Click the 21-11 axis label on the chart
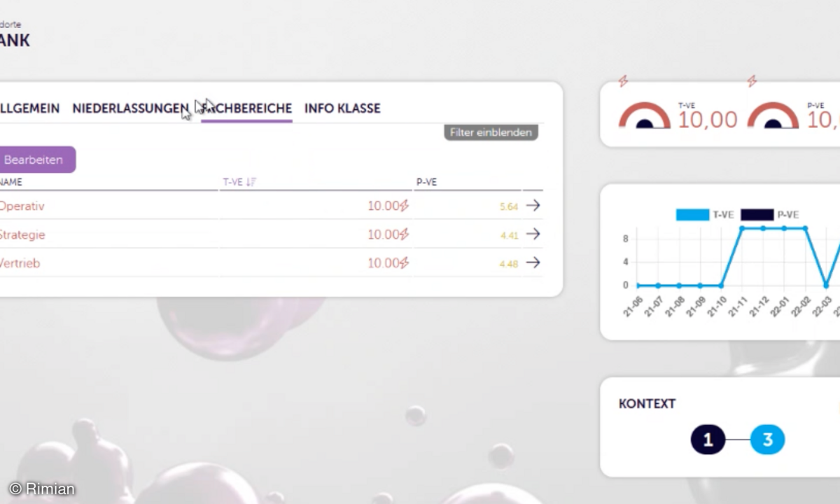This screenshot has height=504, width=840. coord(737,307)
